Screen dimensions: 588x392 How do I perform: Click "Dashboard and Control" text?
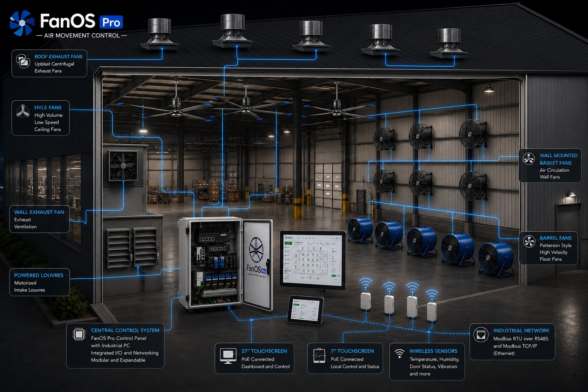point(265,367)
